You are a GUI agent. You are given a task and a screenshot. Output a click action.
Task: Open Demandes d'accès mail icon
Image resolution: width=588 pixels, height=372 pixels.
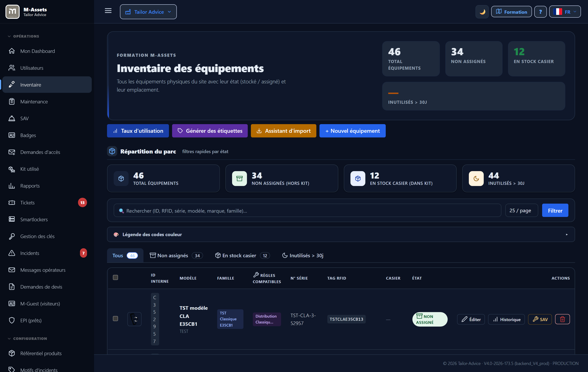tap(12, 152)
